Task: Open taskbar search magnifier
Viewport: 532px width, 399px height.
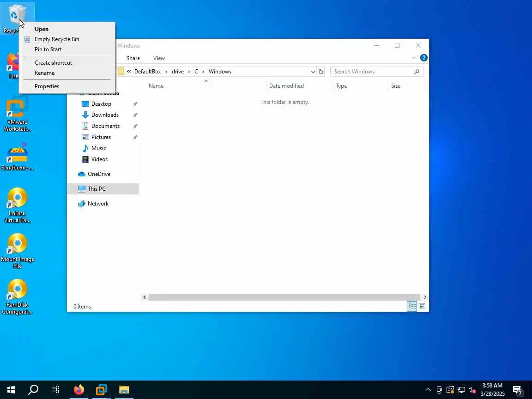Action: pyautogui.click(x=33, y=389)
